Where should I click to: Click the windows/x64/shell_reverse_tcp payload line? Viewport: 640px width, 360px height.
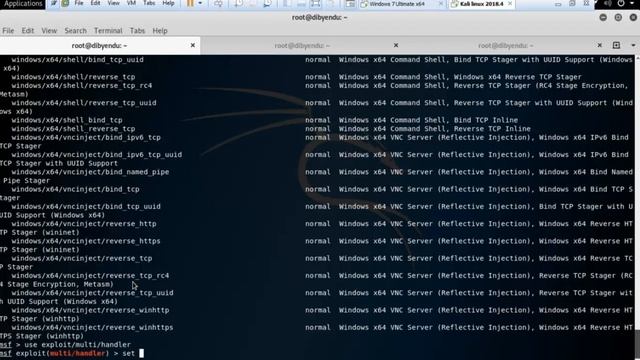click(73, 129)
